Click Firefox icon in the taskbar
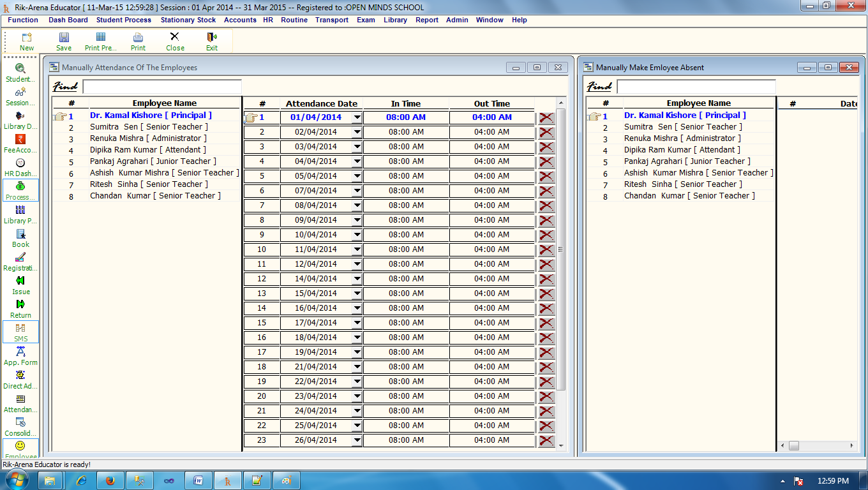 coord(110,480)
